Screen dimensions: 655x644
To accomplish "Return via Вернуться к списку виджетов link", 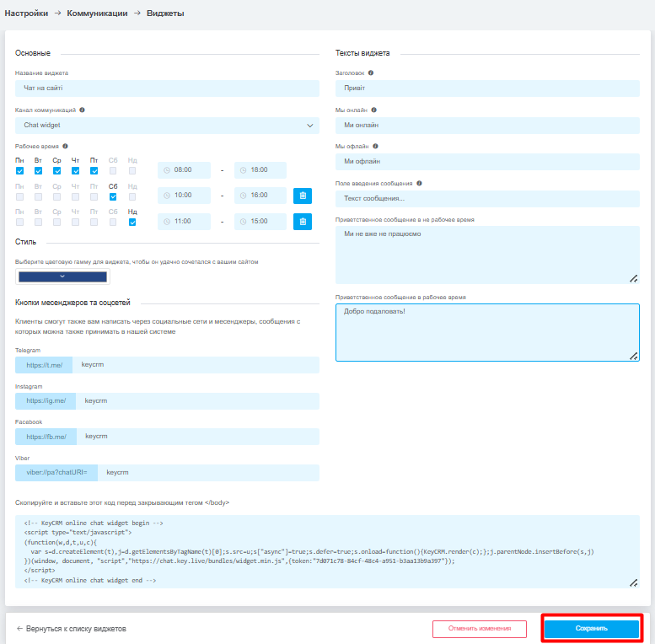I will [72, 629].
